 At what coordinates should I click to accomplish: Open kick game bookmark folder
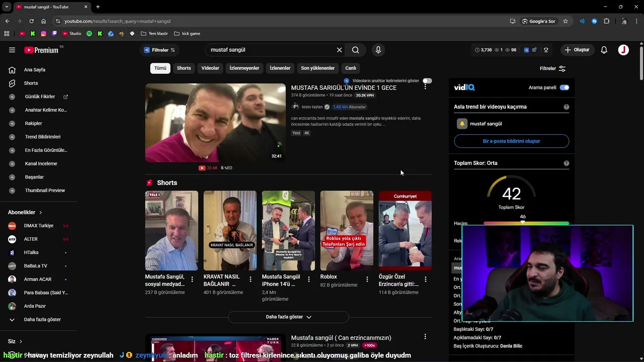pyautogui.click(x=187, y=34)
